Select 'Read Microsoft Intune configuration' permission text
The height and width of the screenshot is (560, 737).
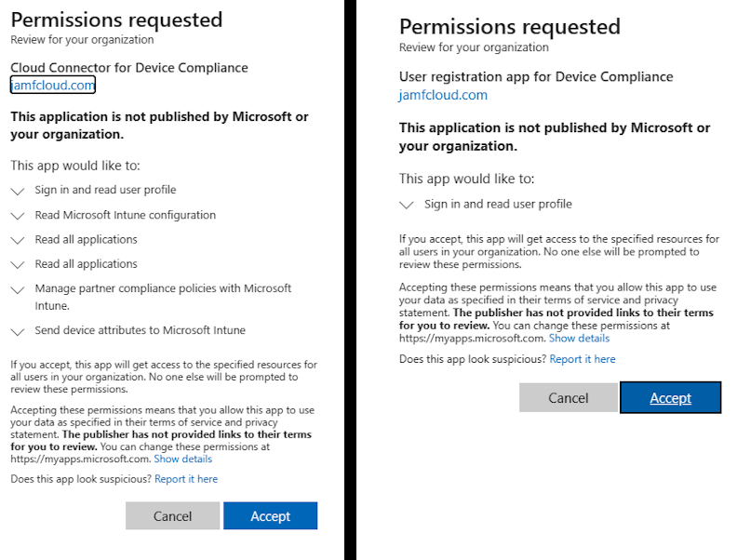click(126, 215)
